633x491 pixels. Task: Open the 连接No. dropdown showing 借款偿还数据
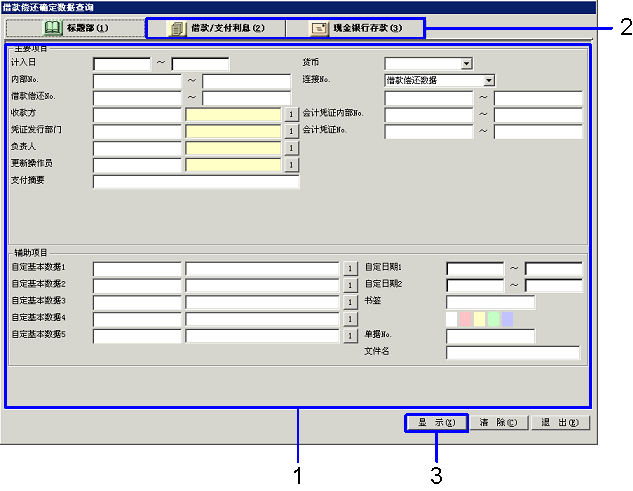[488, 80]
